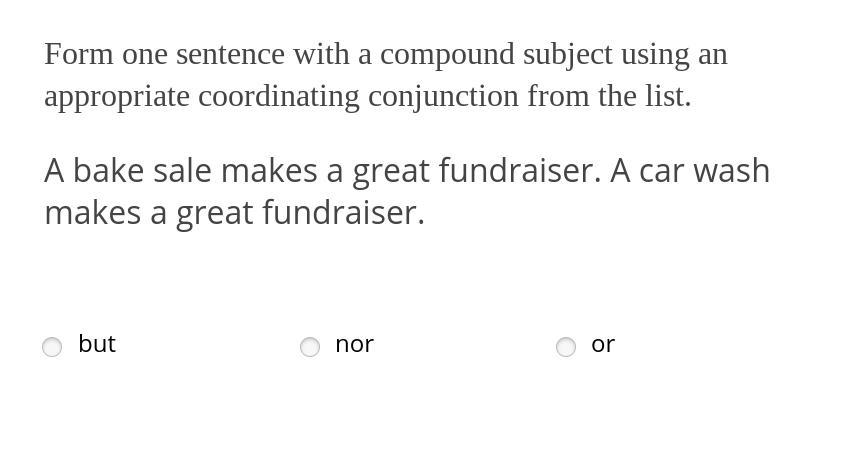The image size is (852, 461).
Task: Click the word "conjunction" in the instructions
Action: click(x=443, y=98)
